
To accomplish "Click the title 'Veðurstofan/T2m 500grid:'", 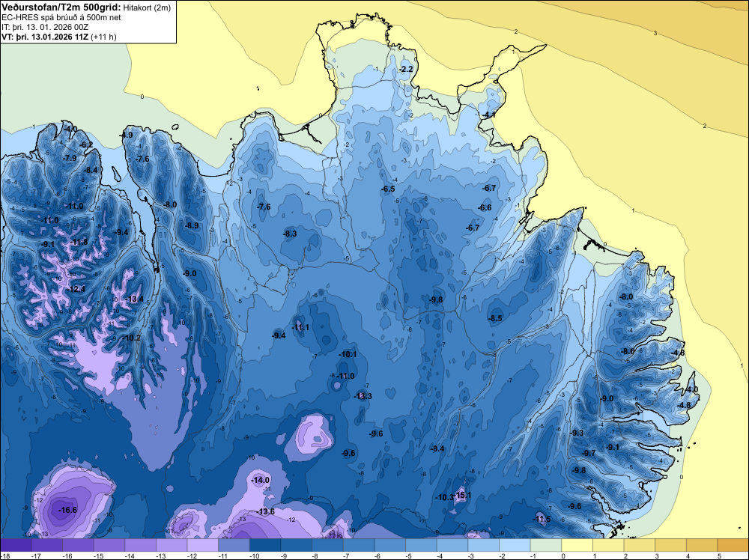I will tap(61, 7).
